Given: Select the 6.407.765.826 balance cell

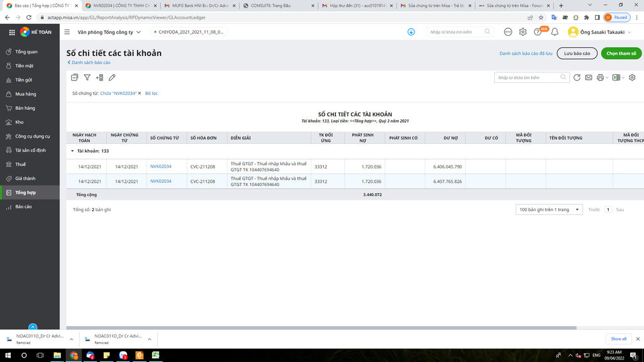Looking at the screenshot, I should pyautogui.click(x=445, y=182).
